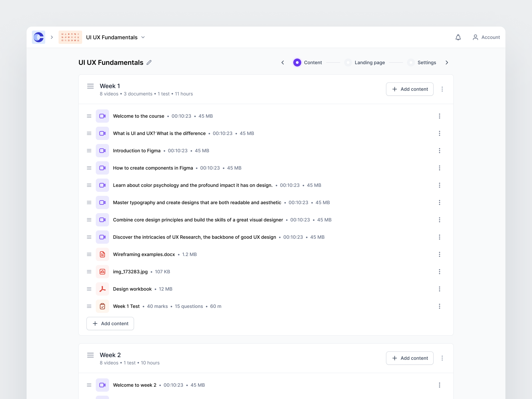The image size is (532, 399).
Task: Click the edit pencil beside UI UX Fundamentals title
Action: click(149, 62)
